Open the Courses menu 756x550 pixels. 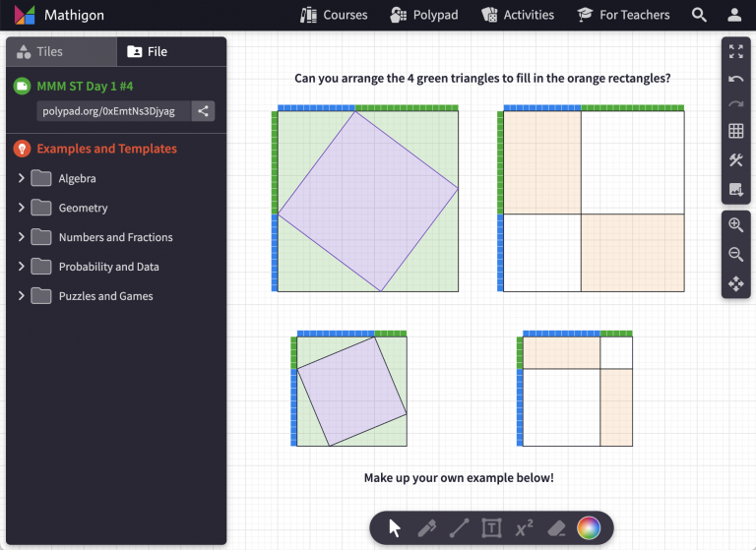pos(333,15)
